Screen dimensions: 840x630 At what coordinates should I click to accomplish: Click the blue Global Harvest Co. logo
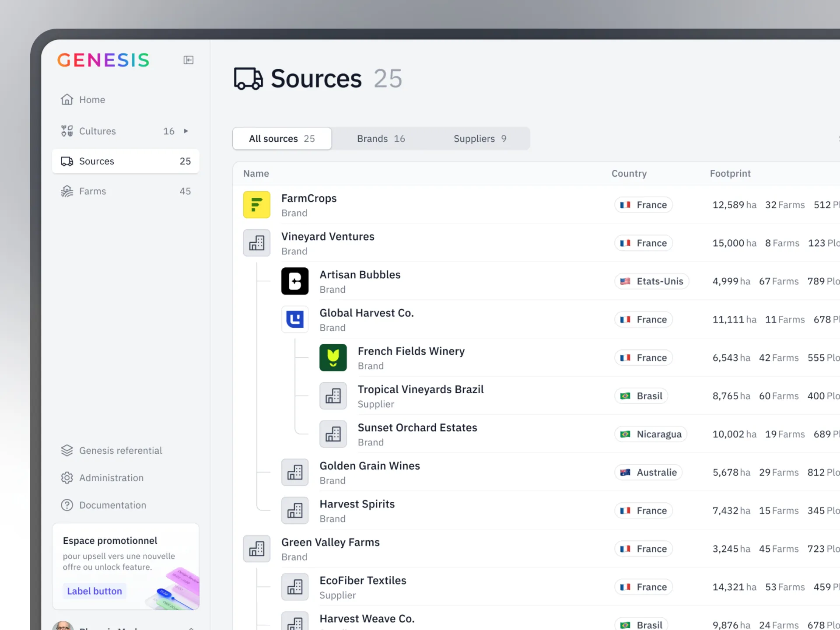[x=295, y=319]
